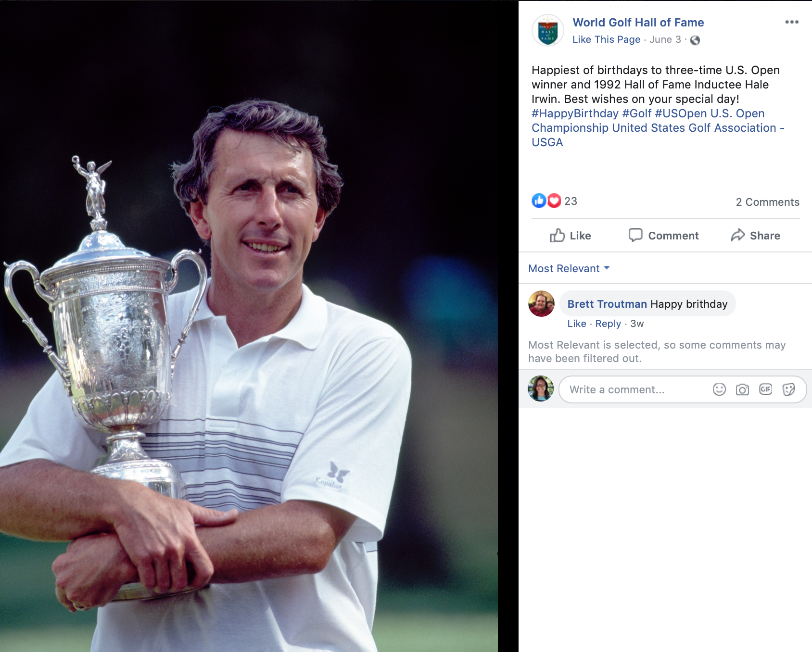Like Brett Troutman's comment
Image resolution: width=812 pixels, height=652 pixels.
[x=576, y=324]
